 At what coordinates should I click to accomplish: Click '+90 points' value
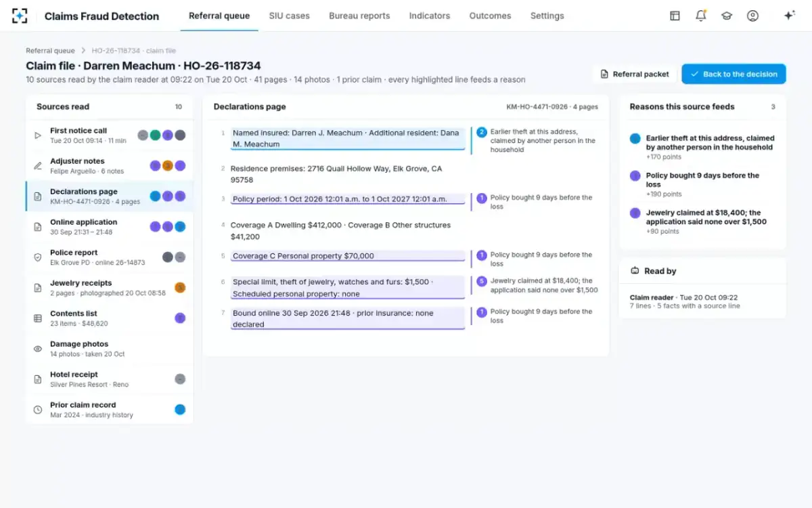[x=662, y=232]
